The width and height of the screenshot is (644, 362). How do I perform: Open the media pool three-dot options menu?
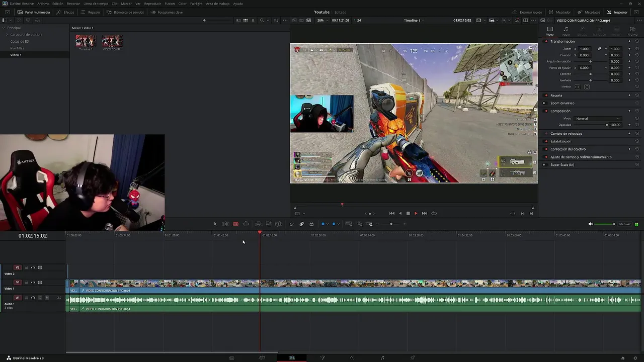285,20
